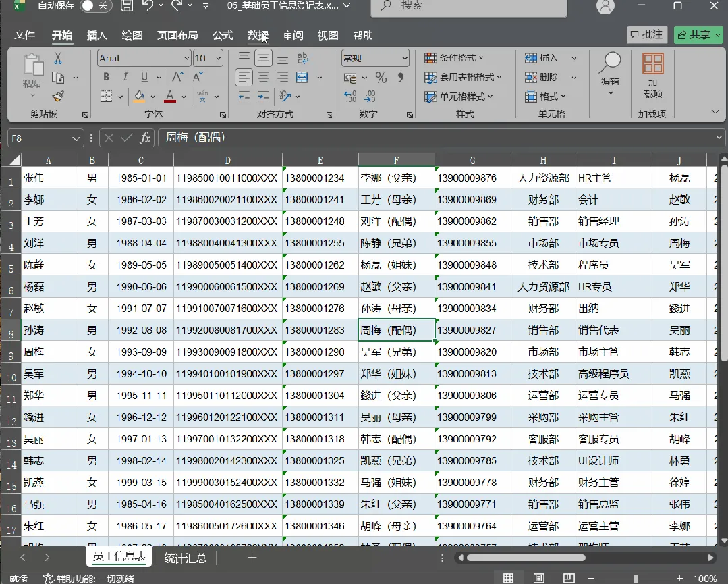Open the 常规 number format dropdown
The width and height of the screenshot is (728, 584).
(x=405, y=59)
